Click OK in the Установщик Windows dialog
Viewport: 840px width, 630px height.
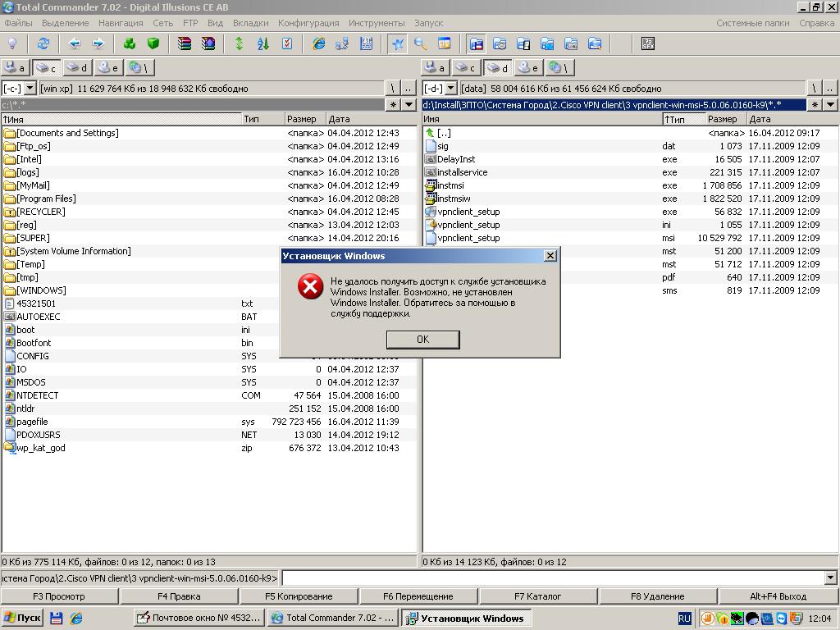click(422, 339)
